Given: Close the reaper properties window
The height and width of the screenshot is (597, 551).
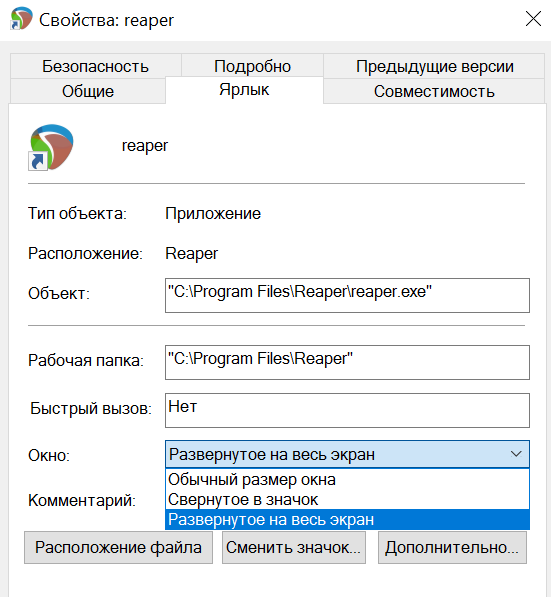Looking at the screenshot, I should (x=533, y=18).
